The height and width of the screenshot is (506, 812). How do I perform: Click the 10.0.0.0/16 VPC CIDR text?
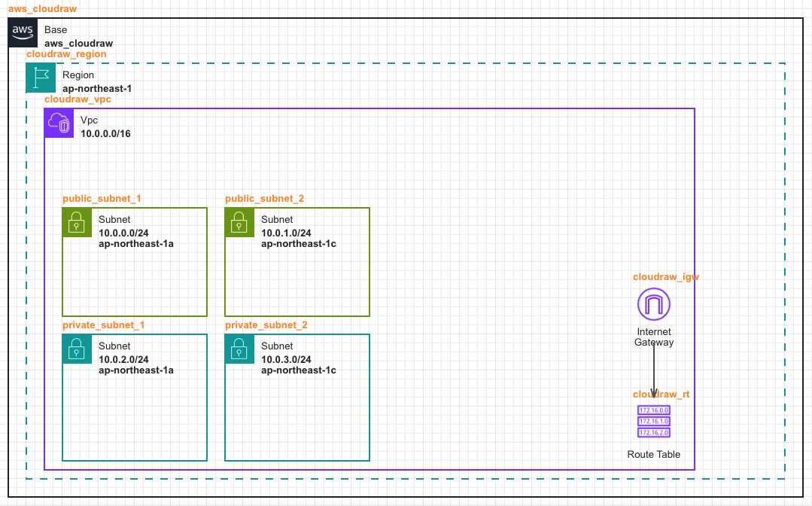[106, 133]
